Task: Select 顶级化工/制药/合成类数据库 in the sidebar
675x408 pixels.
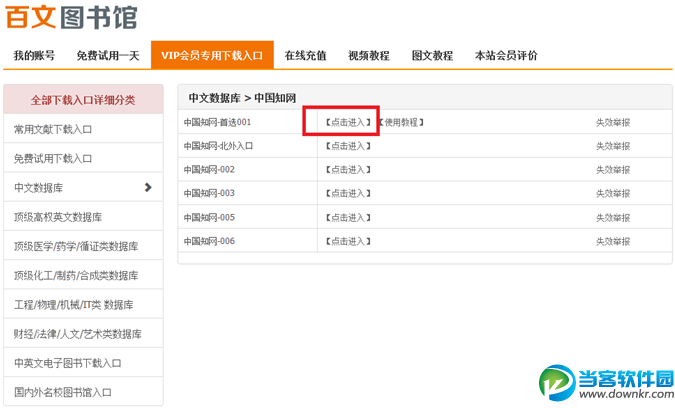Action: pos(83,275)
